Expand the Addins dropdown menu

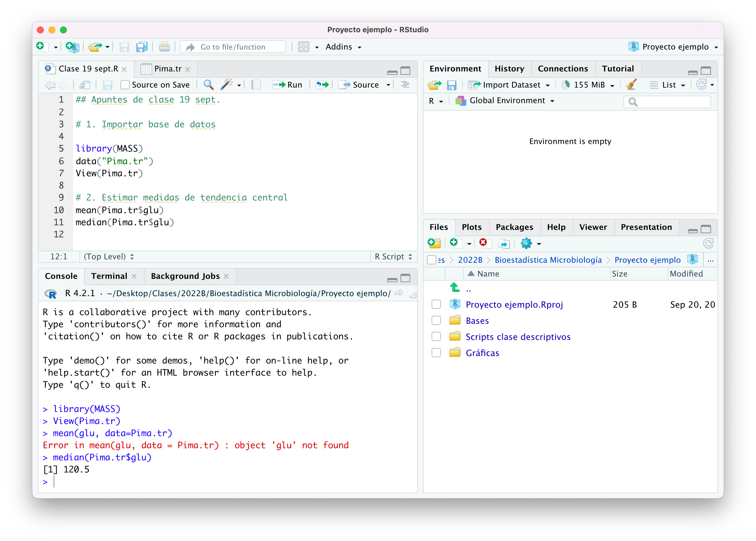343,47
